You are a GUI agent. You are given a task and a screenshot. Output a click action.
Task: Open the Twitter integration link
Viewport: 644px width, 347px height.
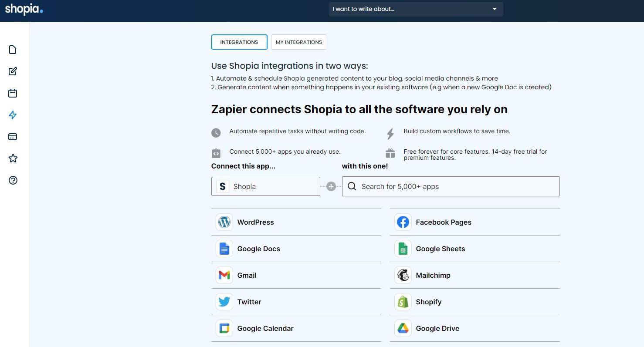click(296, 302)
